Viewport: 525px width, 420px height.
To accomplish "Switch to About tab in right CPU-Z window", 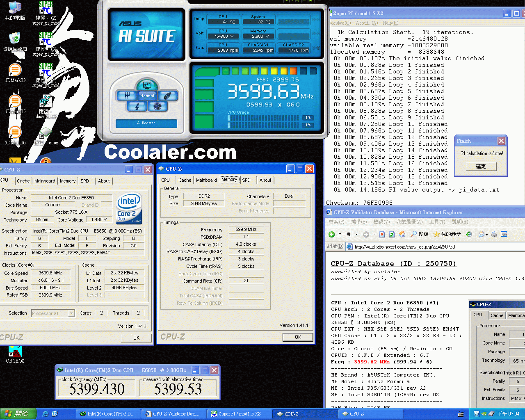I will pos(265,180).
